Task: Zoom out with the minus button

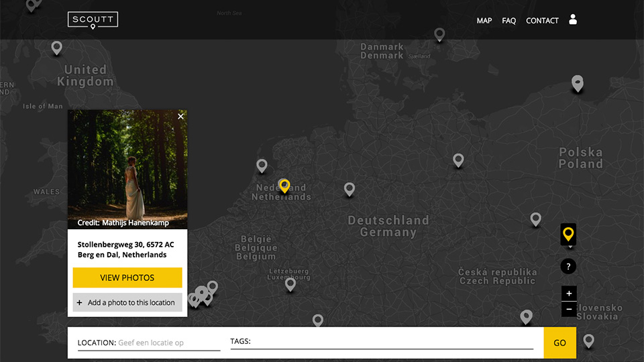Action: click(569, 309)
